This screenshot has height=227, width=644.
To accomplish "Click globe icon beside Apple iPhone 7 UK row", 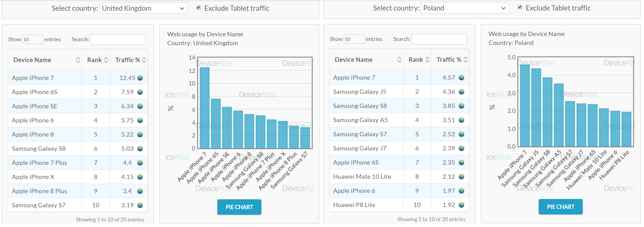I will click(x=140, y=78).
